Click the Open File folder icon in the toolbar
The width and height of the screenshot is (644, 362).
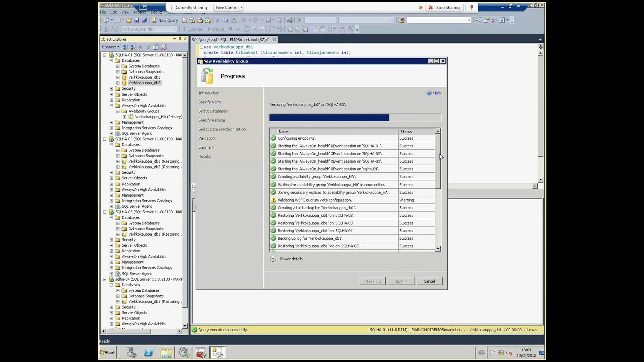click(x=129, y=20)
